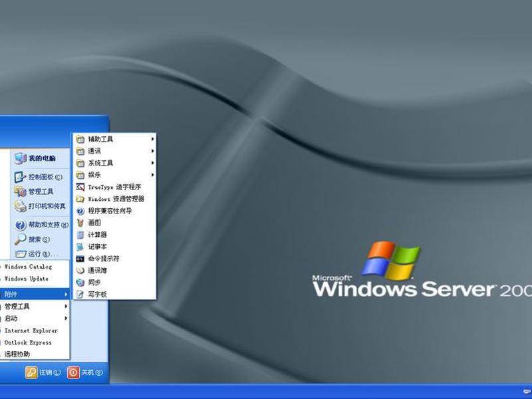
Task: Expand the 娱乐 submenu arrow
Action: pyautogui.click(x=153, y=175)
